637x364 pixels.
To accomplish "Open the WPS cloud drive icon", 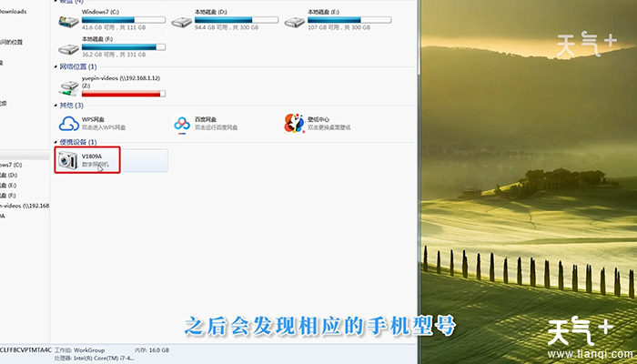I will coord(69,124).
